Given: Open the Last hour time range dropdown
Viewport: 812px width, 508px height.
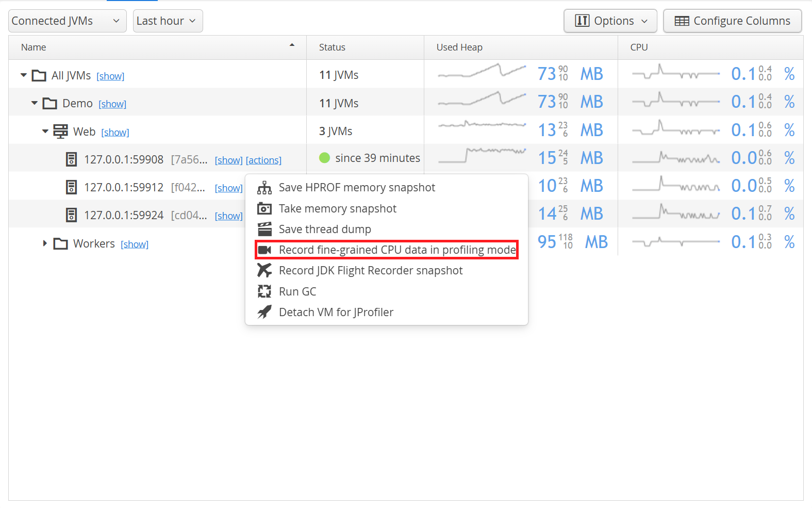Looking at the screenshot, I should [x=168, y=21].
